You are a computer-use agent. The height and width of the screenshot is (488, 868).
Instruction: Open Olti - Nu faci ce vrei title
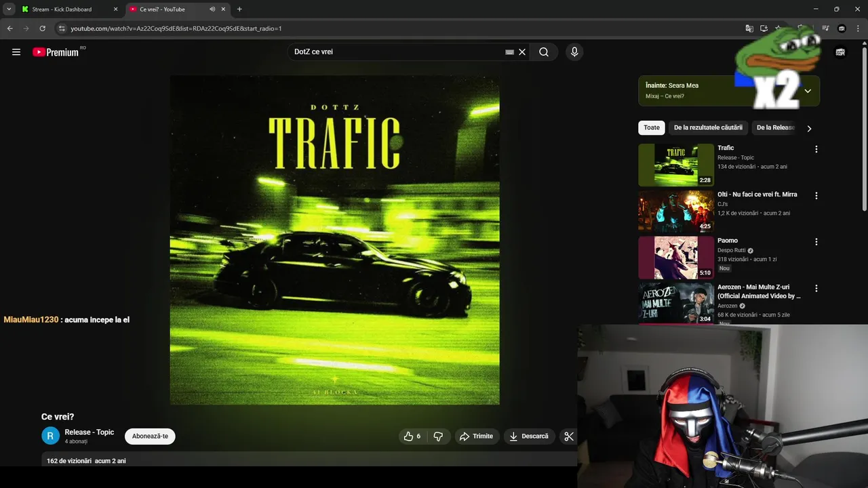click(757, 195)
